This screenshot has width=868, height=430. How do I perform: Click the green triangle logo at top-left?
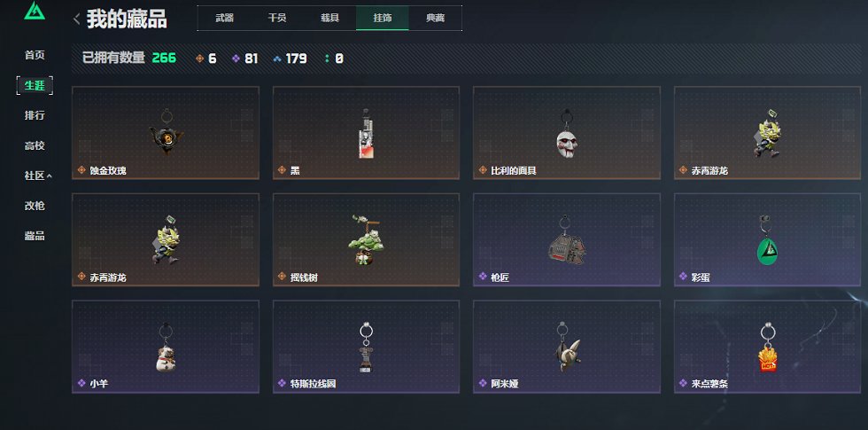pyautogui.click(x=35, y=11)
